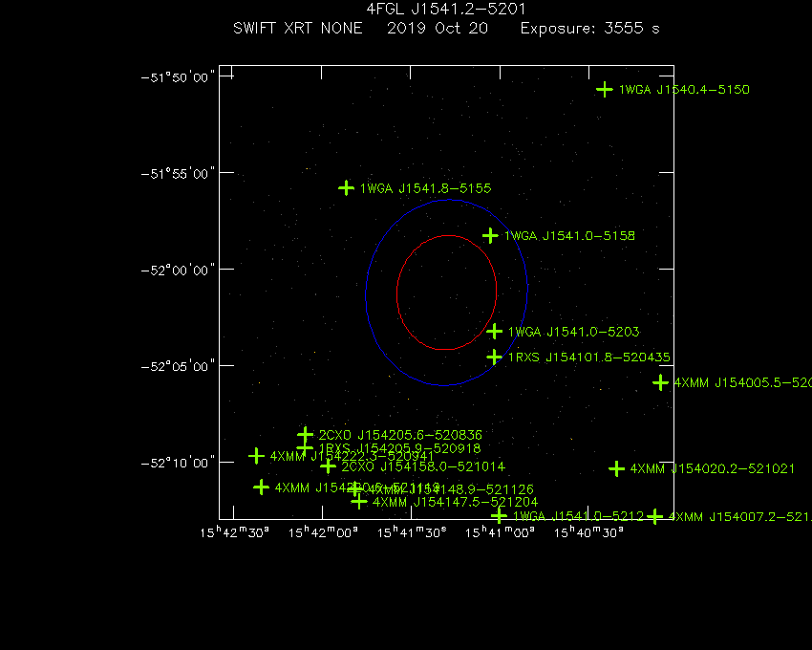Image resolution: width=812 pixels, height=650 pixels.
Task: Select the label 1WGA J1541.0-5158
Action: click(569, 236)
